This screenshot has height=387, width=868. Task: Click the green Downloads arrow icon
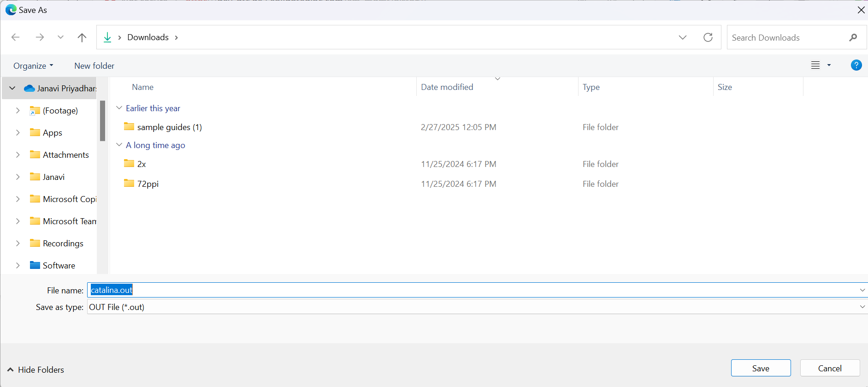107,37
